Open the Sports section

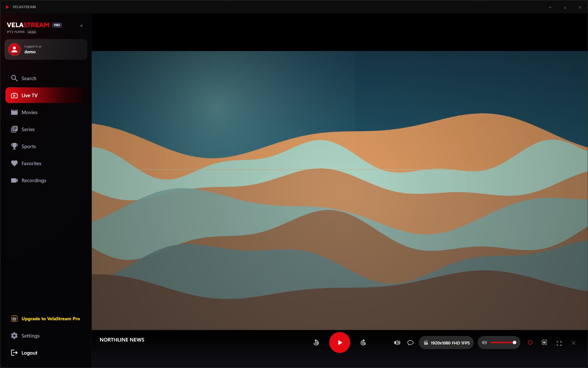[x=46, y=146]
